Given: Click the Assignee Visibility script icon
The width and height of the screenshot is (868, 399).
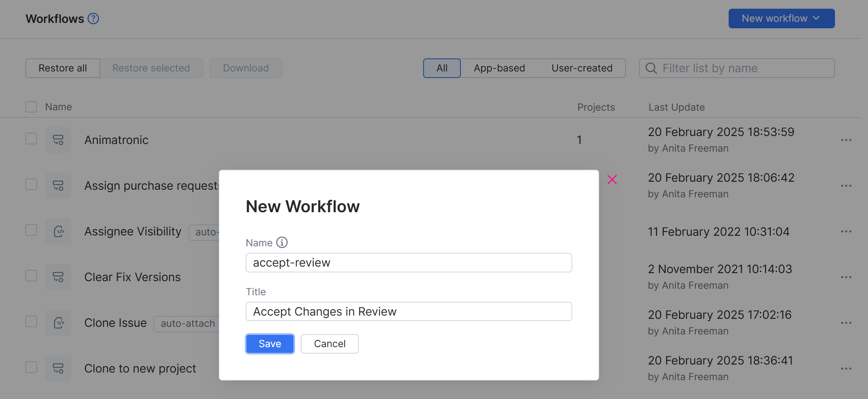Looking at the screenshot, I should coord(58,231).
